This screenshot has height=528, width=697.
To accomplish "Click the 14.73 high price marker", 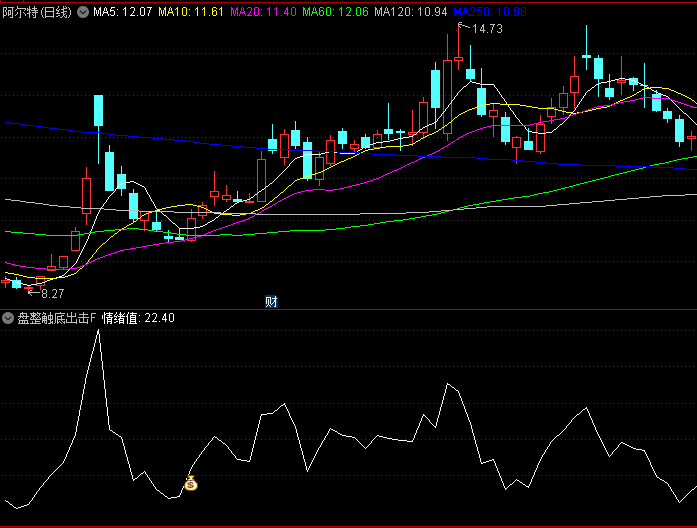I will 487,29.
